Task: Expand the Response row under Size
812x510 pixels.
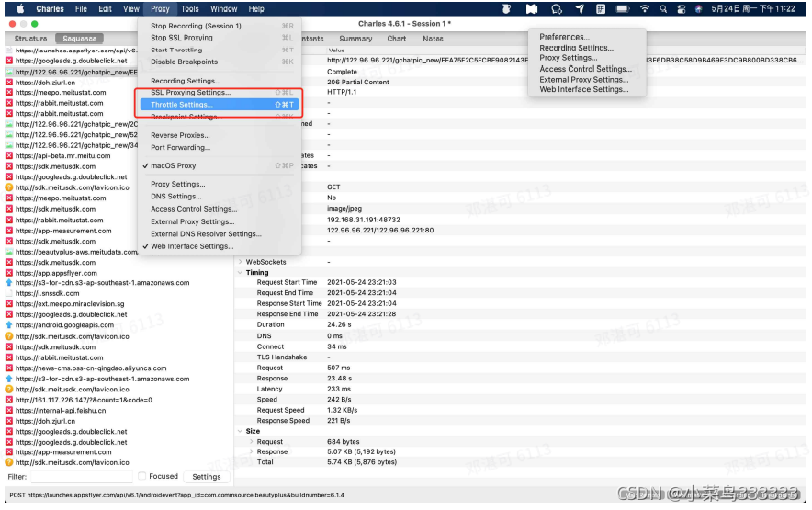Action: click(x=251, y=451)
